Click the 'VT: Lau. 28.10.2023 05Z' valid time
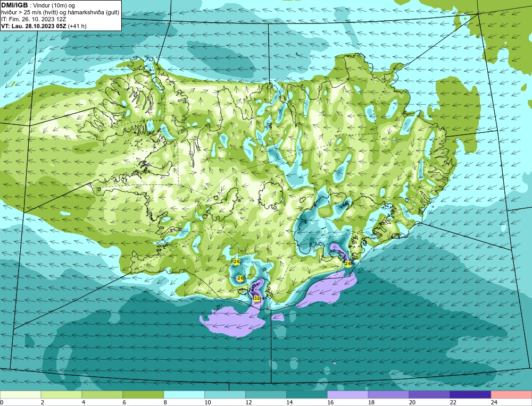The image size is (532, 406). coord(34,26)
